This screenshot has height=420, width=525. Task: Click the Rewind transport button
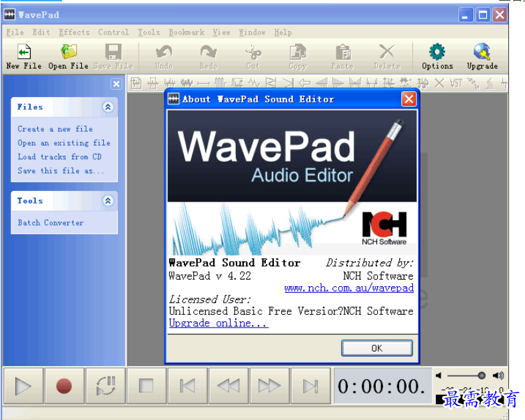(229, 385)
